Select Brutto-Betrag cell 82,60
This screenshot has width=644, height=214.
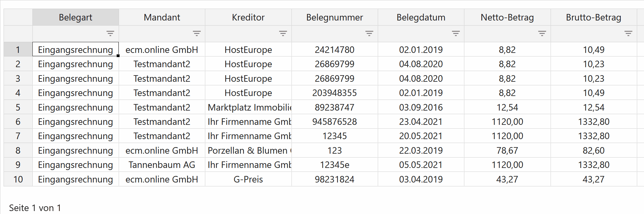pos(594,150)
